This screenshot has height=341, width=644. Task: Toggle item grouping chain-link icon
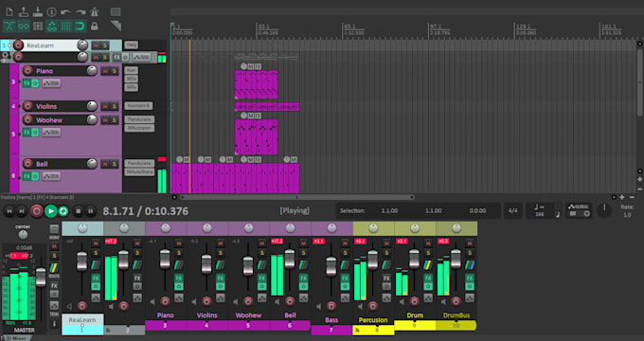pyautogui.click(x=24, y=27)
